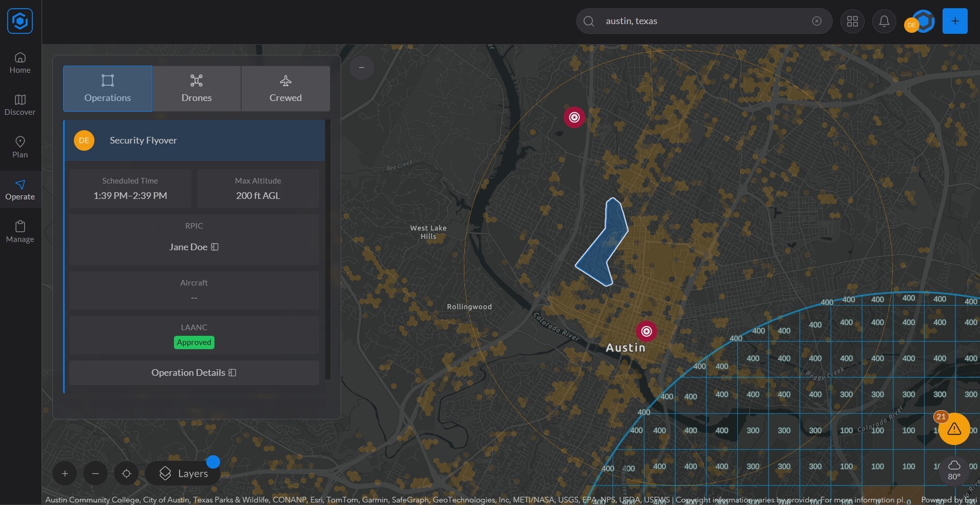Switch to the Drones tab
Image resolution: width=980 pixels, height=505 pixels.
197,89
